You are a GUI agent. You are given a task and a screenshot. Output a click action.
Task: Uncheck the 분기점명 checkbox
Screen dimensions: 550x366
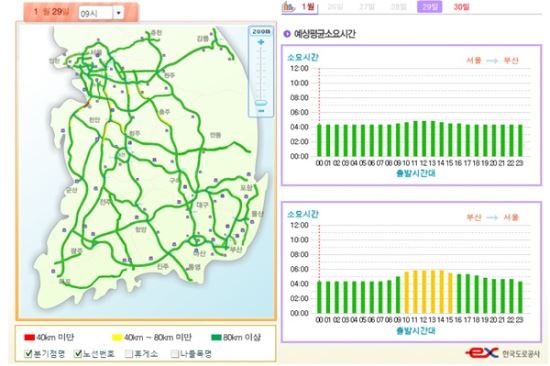tap(28, 354)
